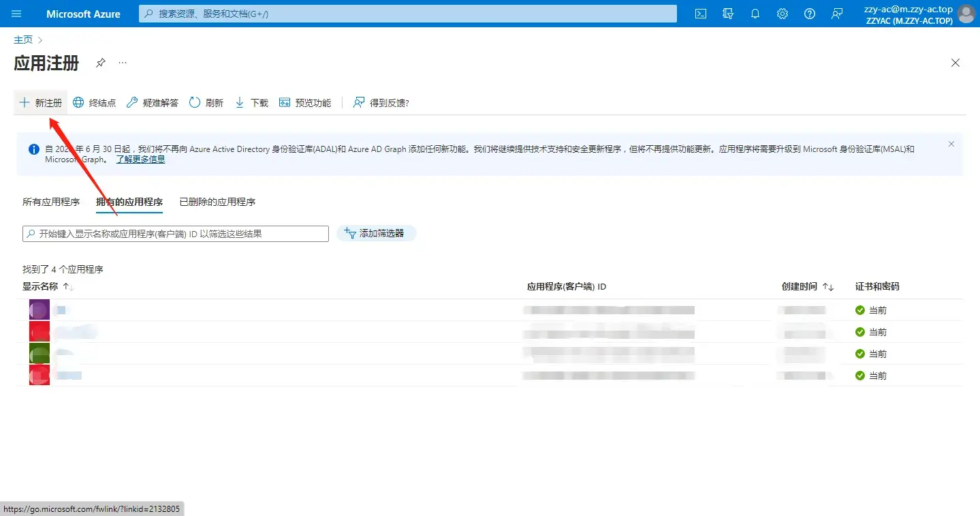Viewport: 980px width, 516px height.
Task: Click 添加筛选器 button
Action: tap(376, 233)
